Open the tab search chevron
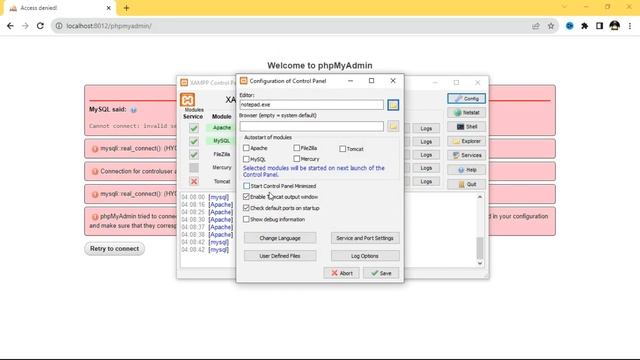640x360 pixels. click(x=564, y=7)
